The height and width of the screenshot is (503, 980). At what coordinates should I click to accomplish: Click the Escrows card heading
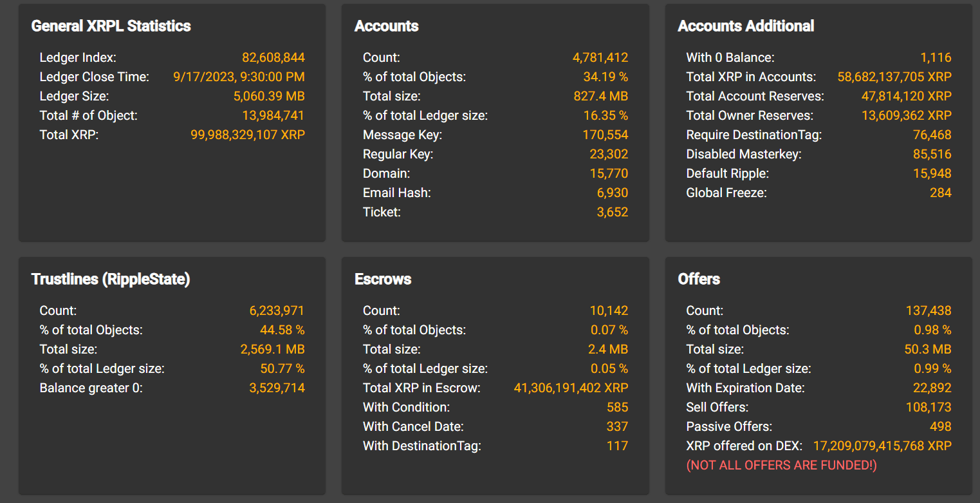(x=383, y=279)
